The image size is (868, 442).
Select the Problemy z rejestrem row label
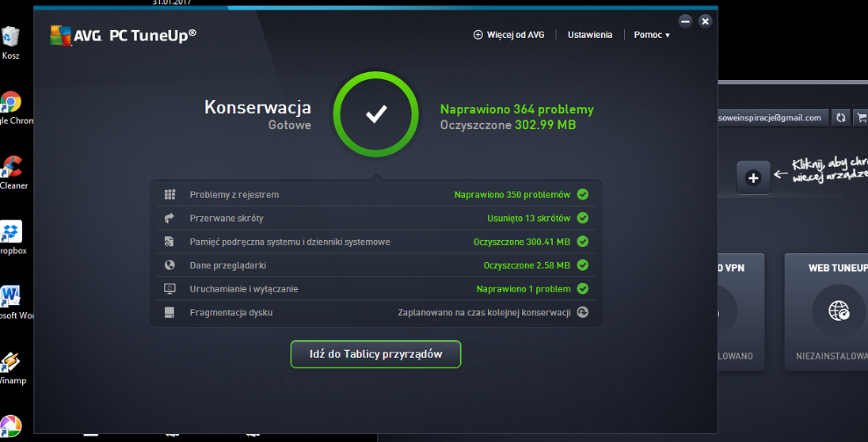tap(234, 195)
